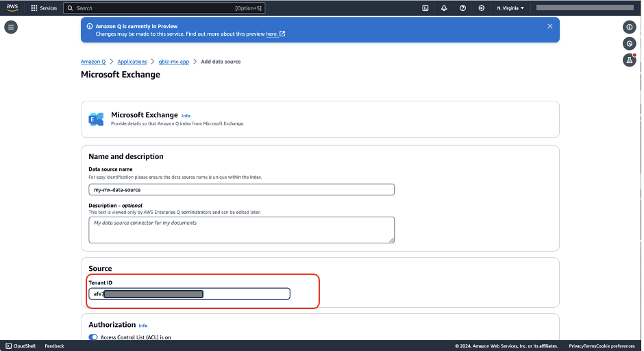Click the top search bar
Screen dimensions: 644x351
pos(164,8)
